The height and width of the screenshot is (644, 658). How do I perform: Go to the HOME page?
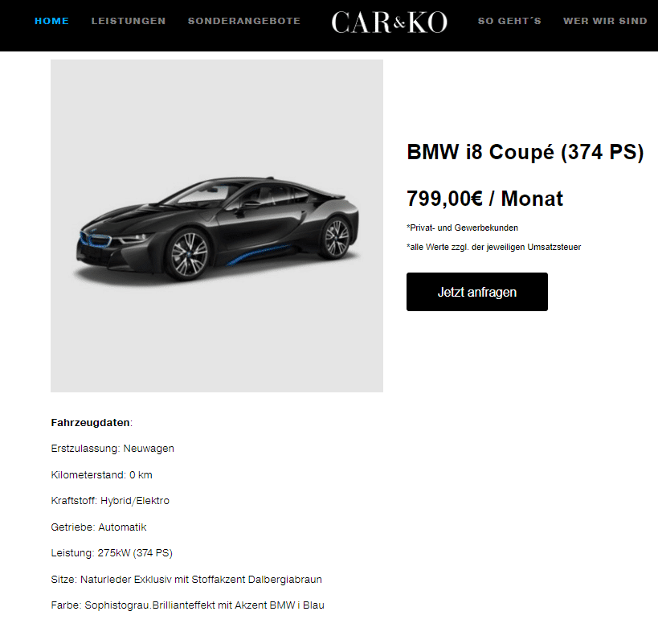pyautogui.click(x=51, y=21)
